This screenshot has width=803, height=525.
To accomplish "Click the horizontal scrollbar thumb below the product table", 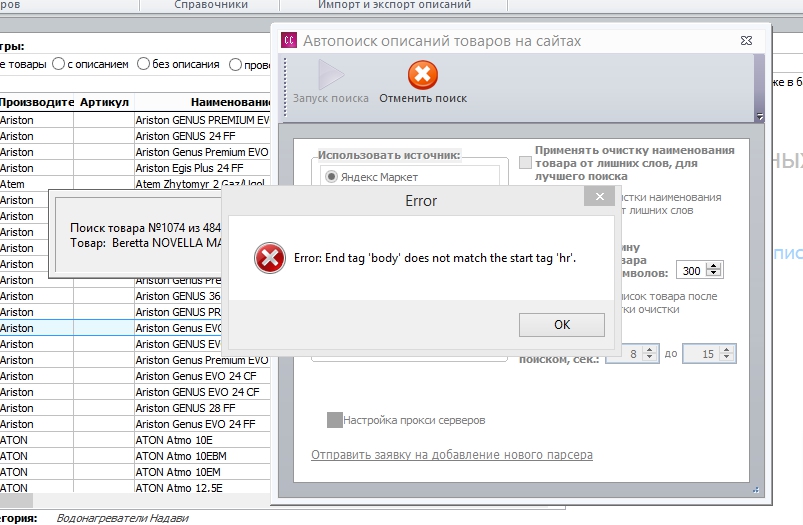I will click(x=16, y=500).
